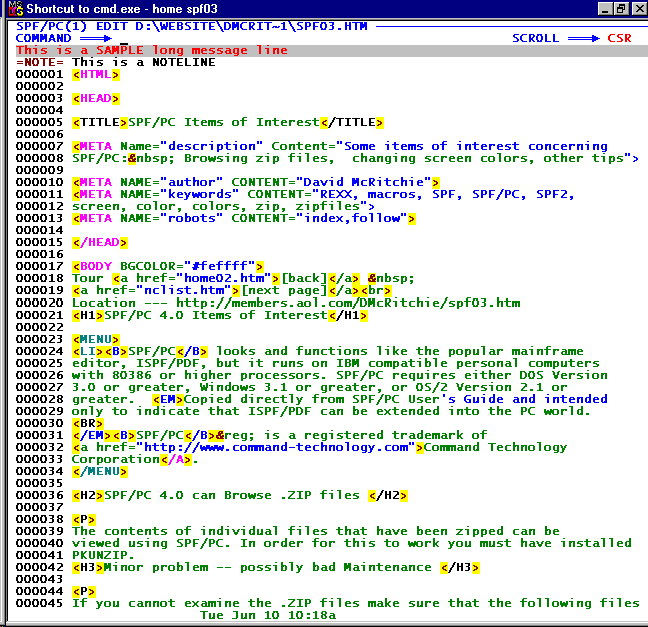Click the SCROLL field value CSR

(x=619, y=38)
